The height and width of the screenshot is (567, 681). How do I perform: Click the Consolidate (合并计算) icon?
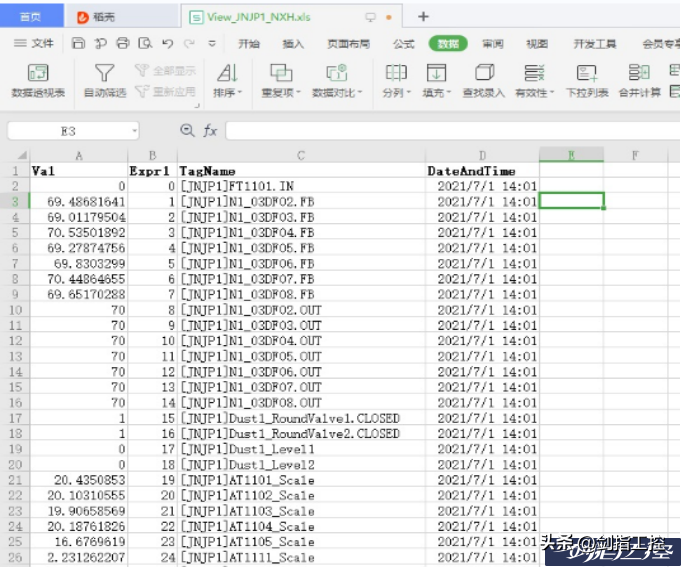click(638, 74)
